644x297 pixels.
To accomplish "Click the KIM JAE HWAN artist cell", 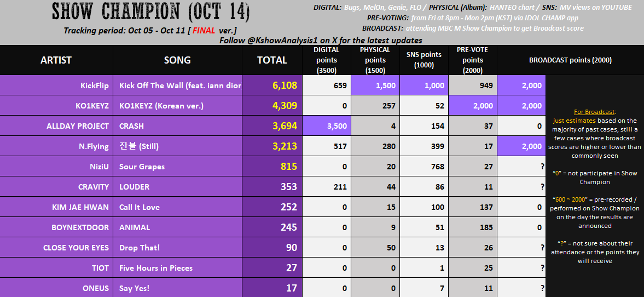I will pyautogui.click(x=56, y=207).
